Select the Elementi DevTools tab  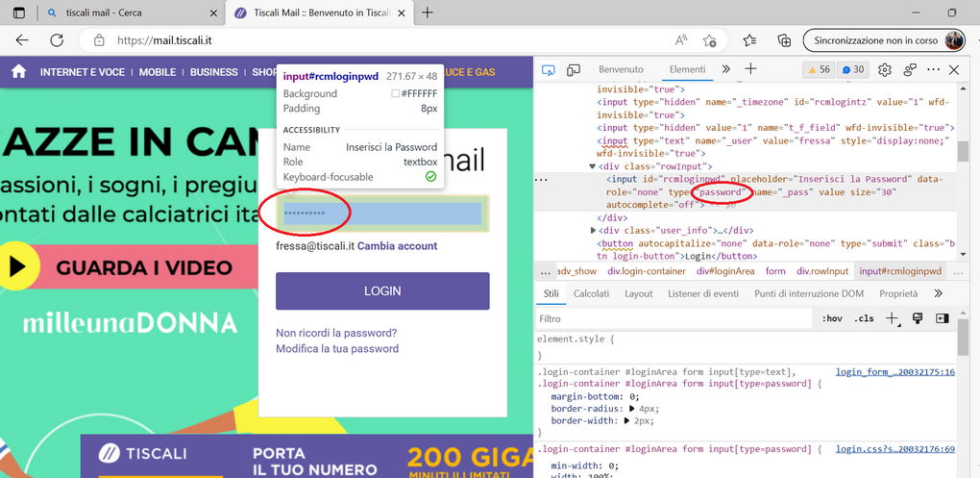coord(687,69)
